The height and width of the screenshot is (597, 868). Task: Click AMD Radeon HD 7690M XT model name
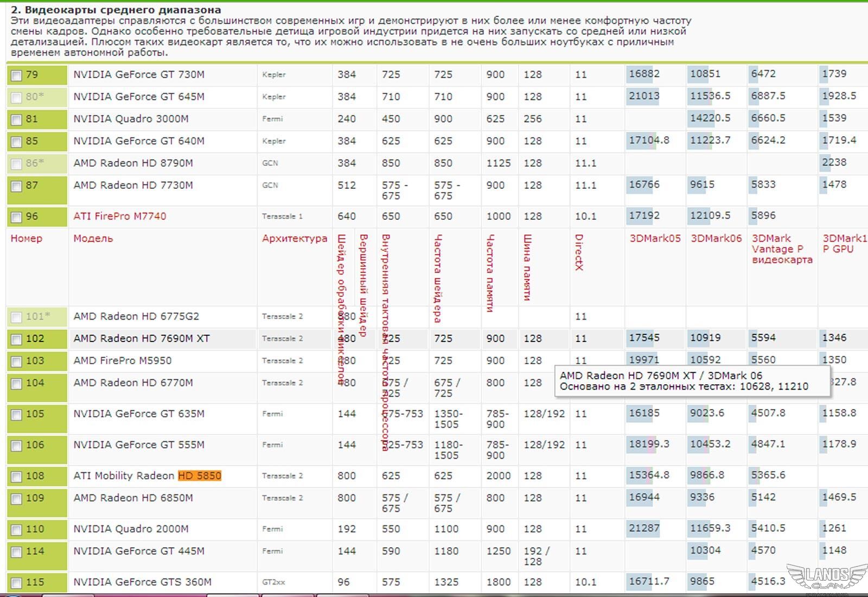[142, 338]
